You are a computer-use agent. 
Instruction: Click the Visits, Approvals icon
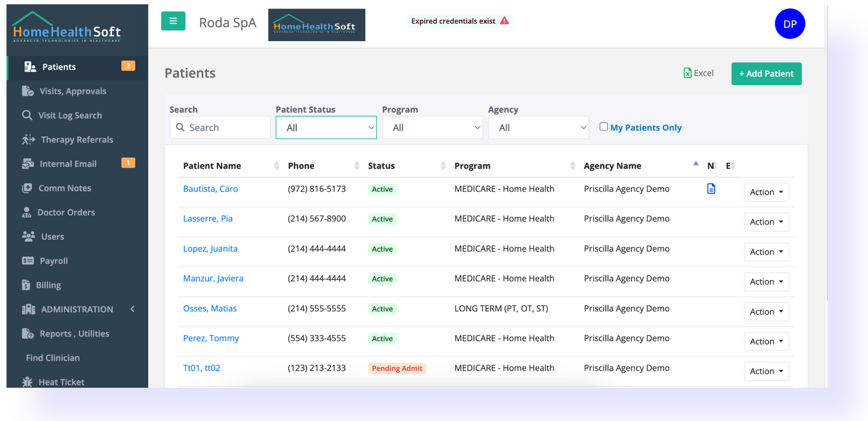point(28,91)
